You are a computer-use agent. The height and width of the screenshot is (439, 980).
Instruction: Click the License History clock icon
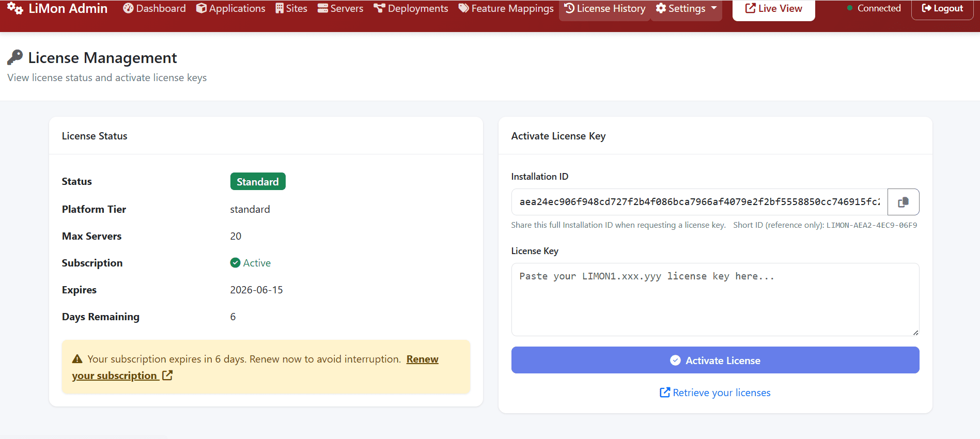coord(569,8)
